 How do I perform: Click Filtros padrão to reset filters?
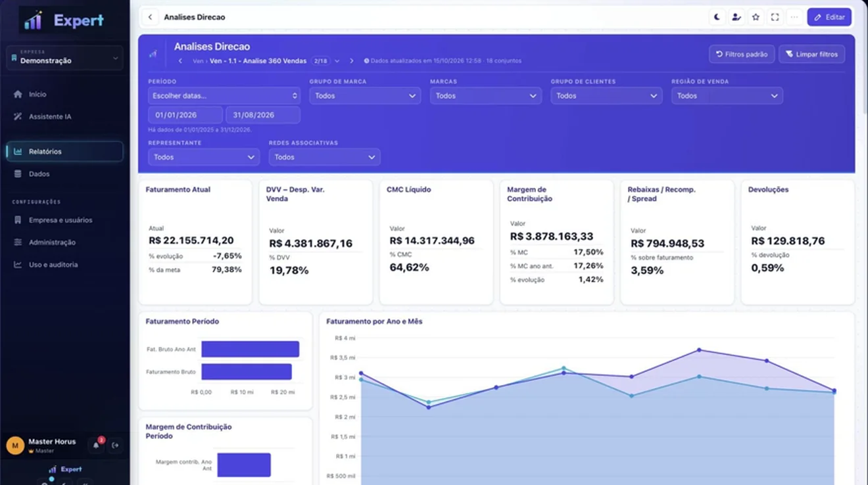(x=742, y=55)
